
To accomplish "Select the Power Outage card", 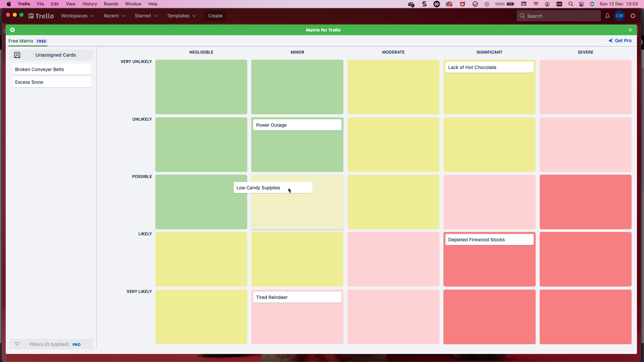I will (297, 125).
